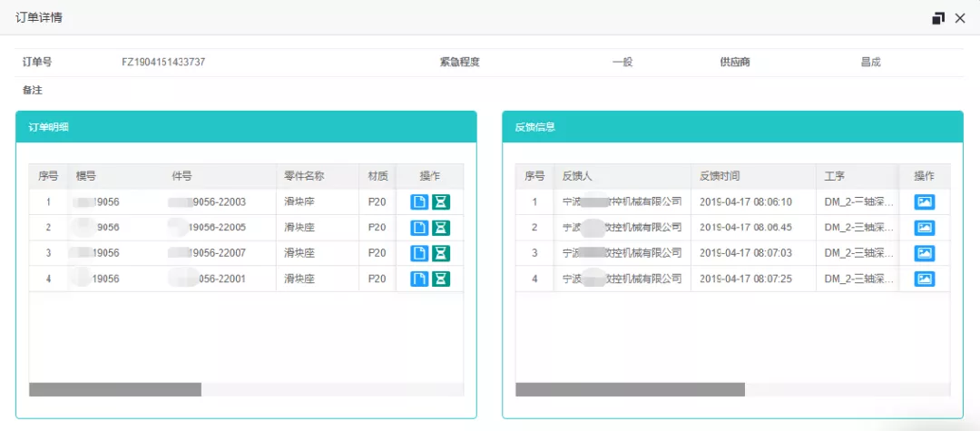This screenshot has width=980, height=431.
Task: Select the 订单明细 panel header
Action: tap(246, 127)
